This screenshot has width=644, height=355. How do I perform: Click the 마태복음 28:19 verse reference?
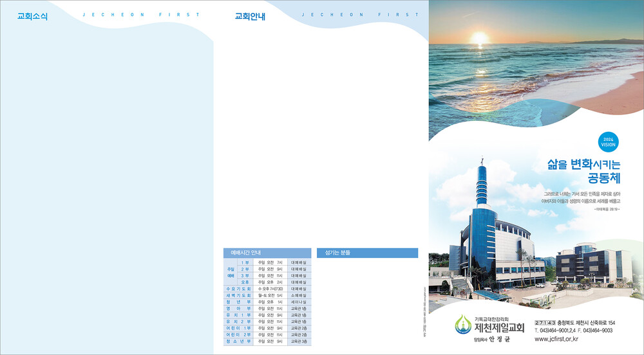click(607, 210)
